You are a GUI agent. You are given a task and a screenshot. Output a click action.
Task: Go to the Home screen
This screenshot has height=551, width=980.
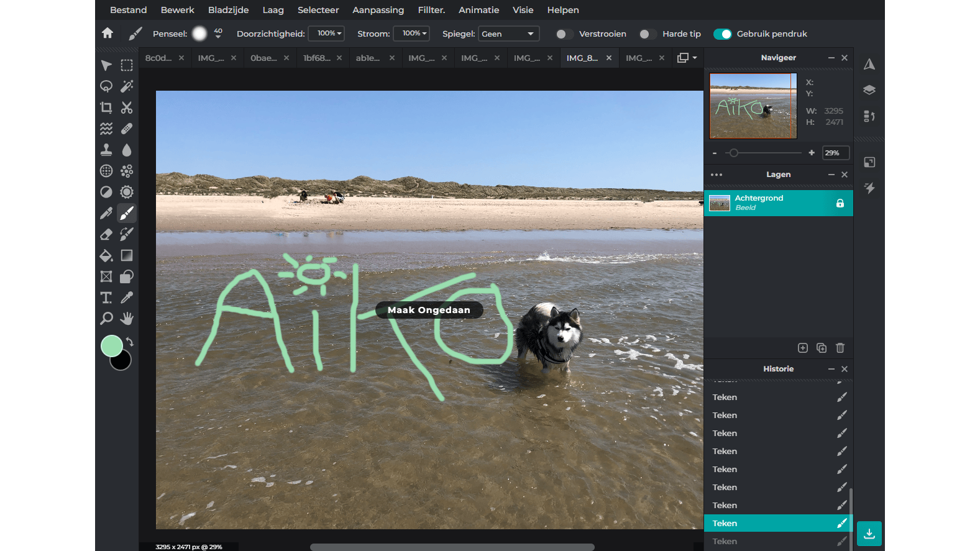(x=108, y=33)
